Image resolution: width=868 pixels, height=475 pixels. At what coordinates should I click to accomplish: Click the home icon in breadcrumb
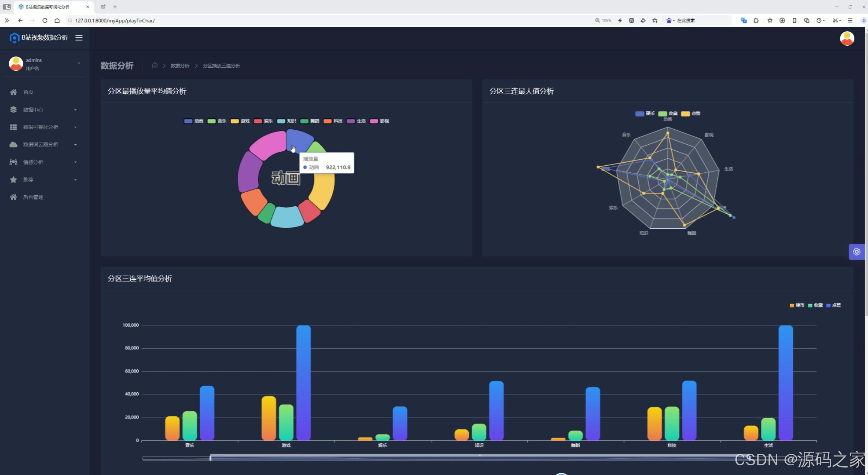(154, 66)
